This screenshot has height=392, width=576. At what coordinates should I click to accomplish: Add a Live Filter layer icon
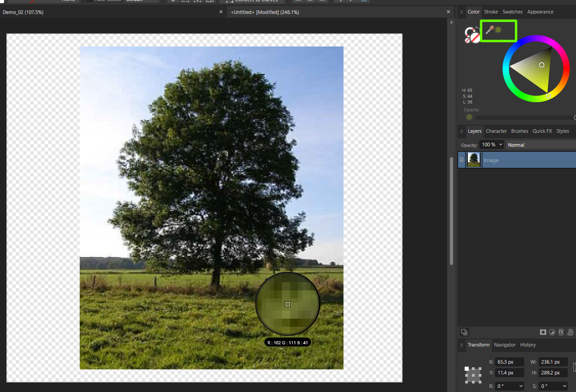click(570, 332)
